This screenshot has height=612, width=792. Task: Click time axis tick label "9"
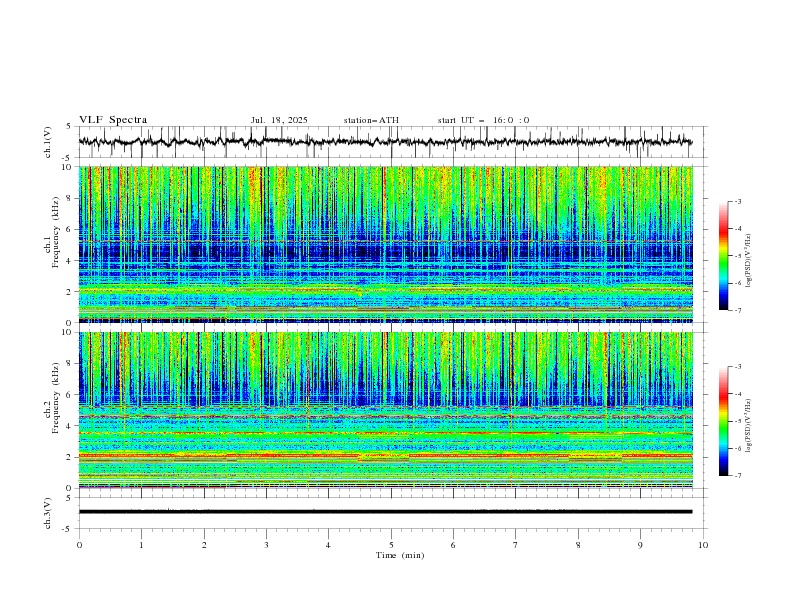point(640,545)
